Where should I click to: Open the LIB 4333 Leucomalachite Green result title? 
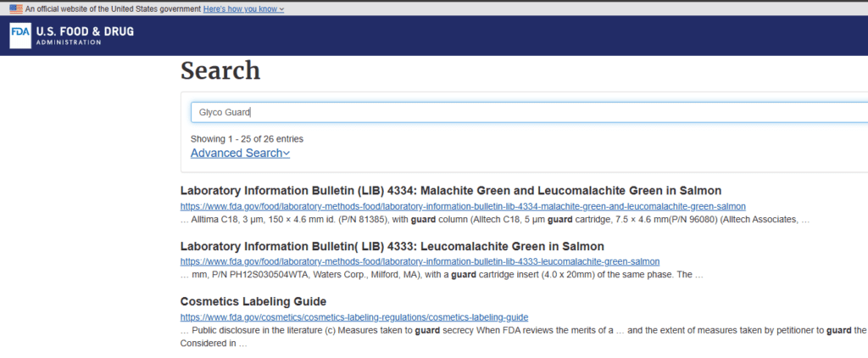[x=392, y=246]
